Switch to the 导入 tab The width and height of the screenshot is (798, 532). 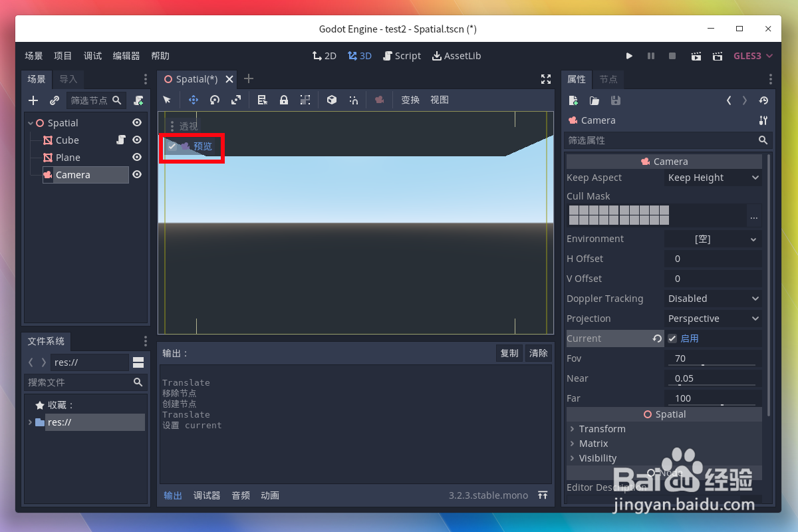68,79
